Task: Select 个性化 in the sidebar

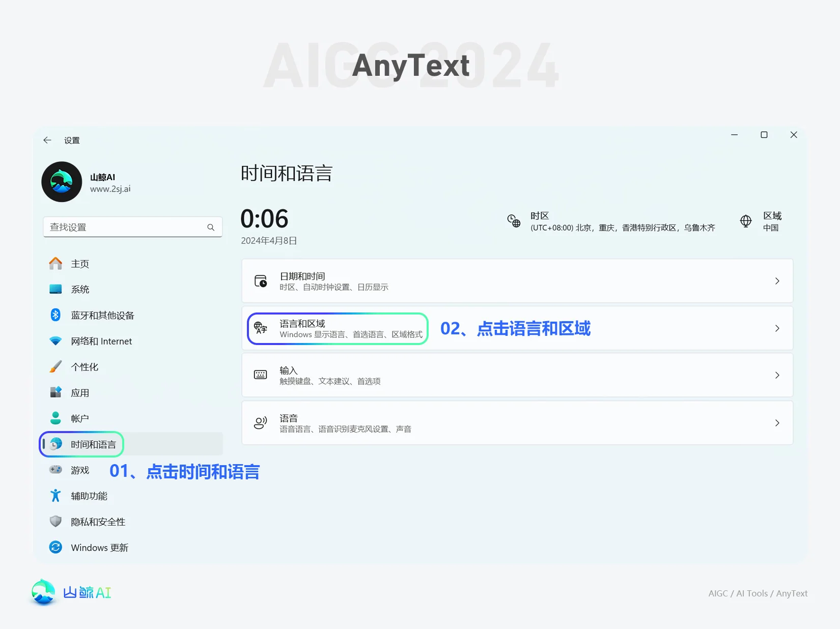Action: tap(133, 367)
